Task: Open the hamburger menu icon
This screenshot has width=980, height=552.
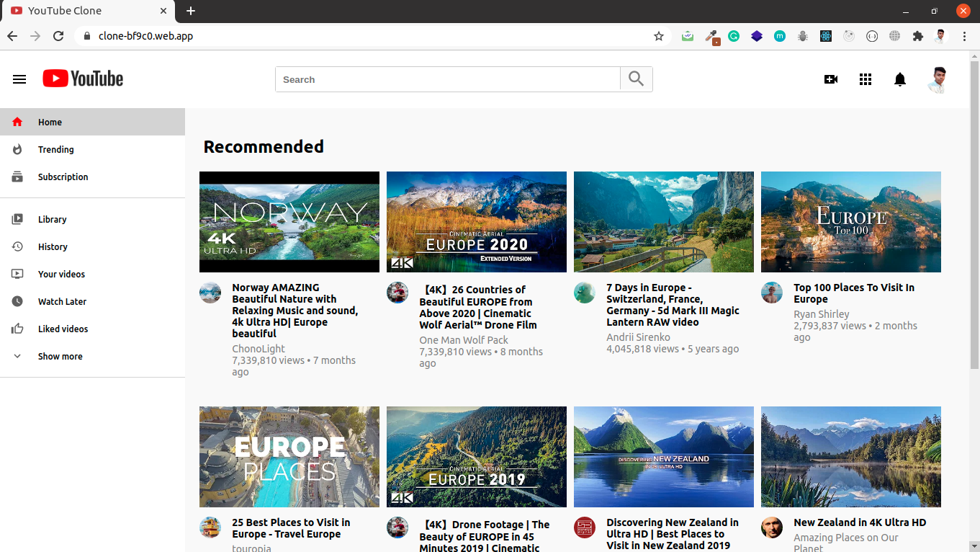Action: (19, 79)
